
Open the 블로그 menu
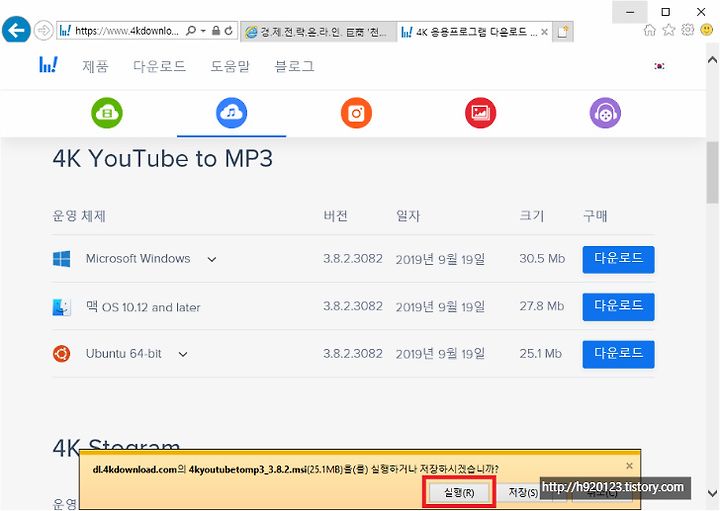click(294, 66)
